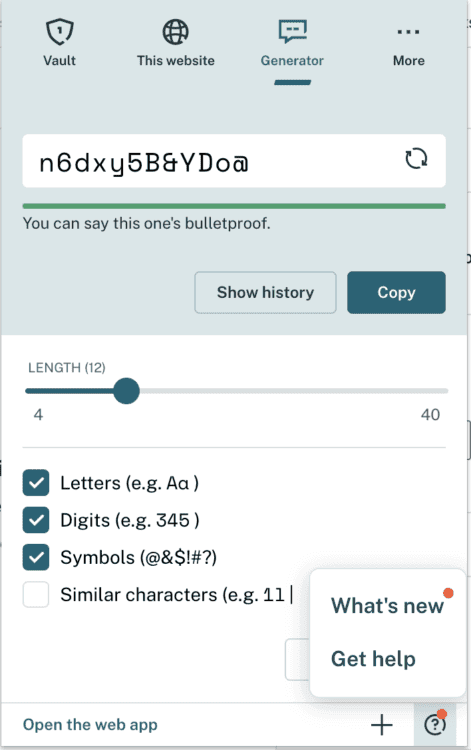Uncheck the Letters checkbox
The width and height of the screenshot is (471, 750).
point(36,483)
